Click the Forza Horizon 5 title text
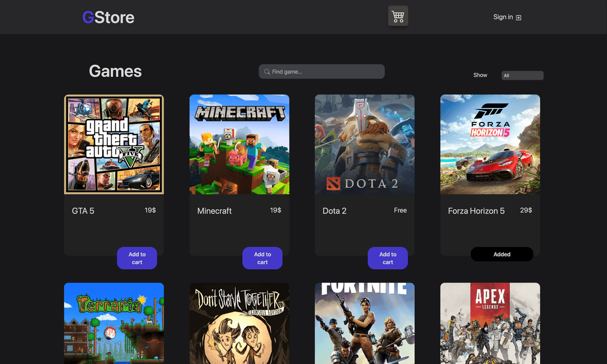This screenshot has width=607, height=364. (476, 211)
